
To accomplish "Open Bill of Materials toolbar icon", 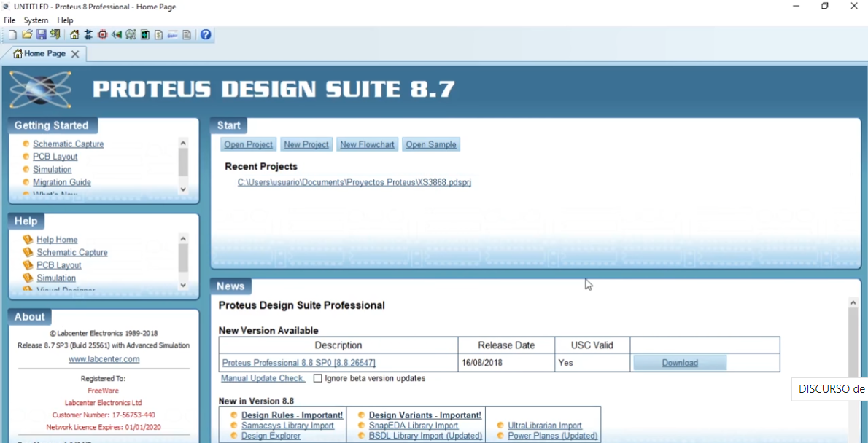I will point(159,35).
